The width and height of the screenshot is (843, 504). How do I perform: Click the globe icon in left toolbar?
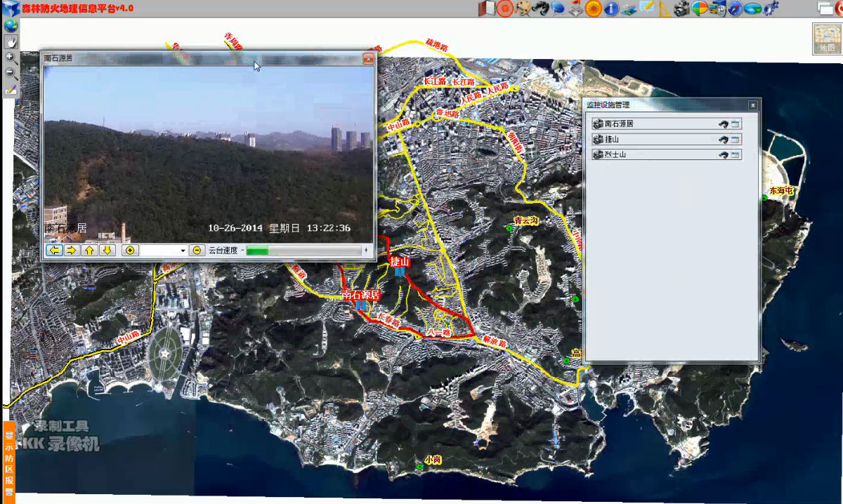[x=11, y=25]
